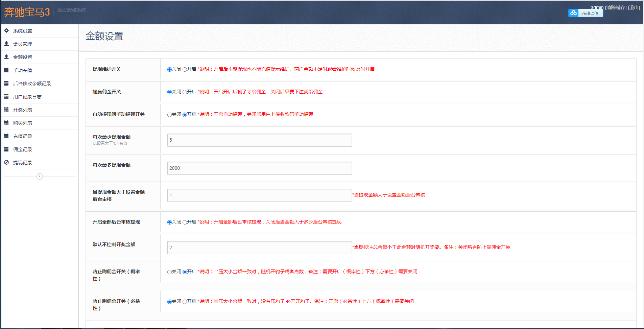Select 关闭 for 自动提现跟手动提现开关
Viewport: 644px width, 329px height.
[169, 115]
